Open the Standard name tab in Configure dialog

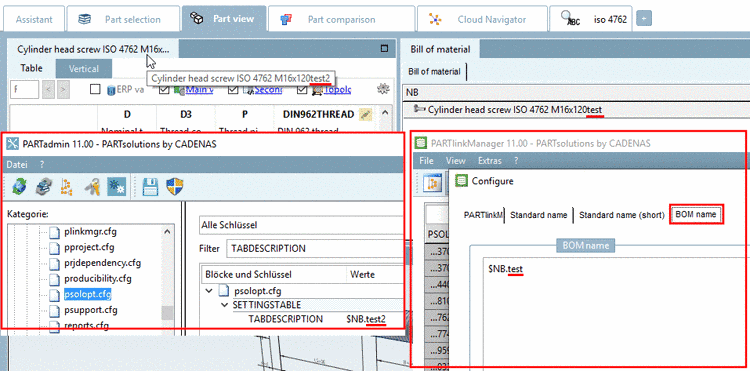pyautogui.click(x=539, y=215)
